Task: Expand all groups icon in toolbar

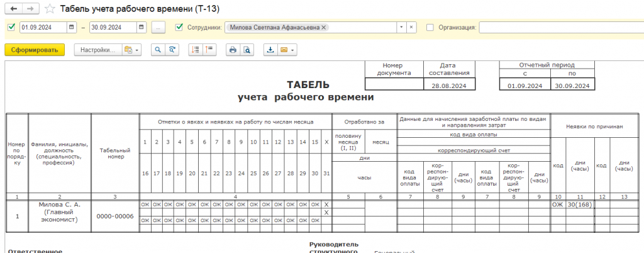Action: tap(195, 50)
